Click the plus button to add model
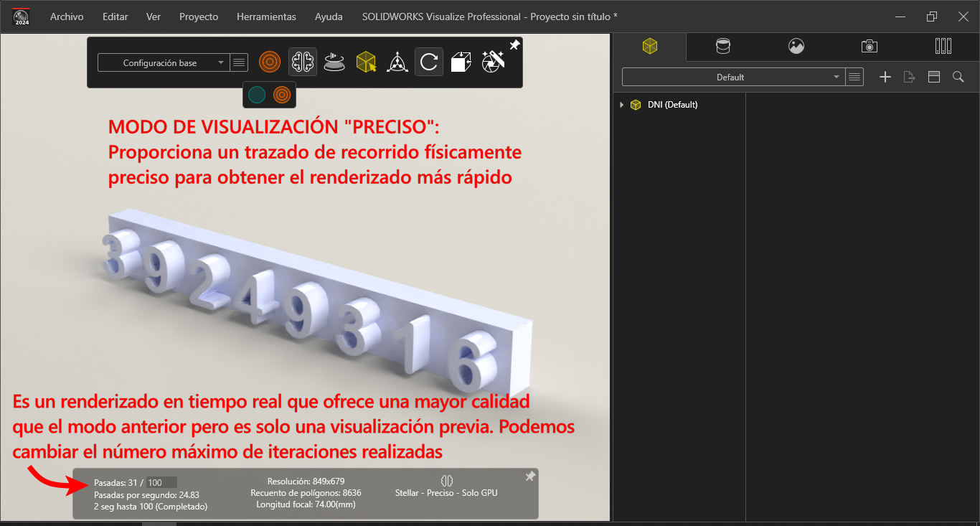The width and height of the screenshot is (980, 526). pyautogui.click(x=885, y=77)
